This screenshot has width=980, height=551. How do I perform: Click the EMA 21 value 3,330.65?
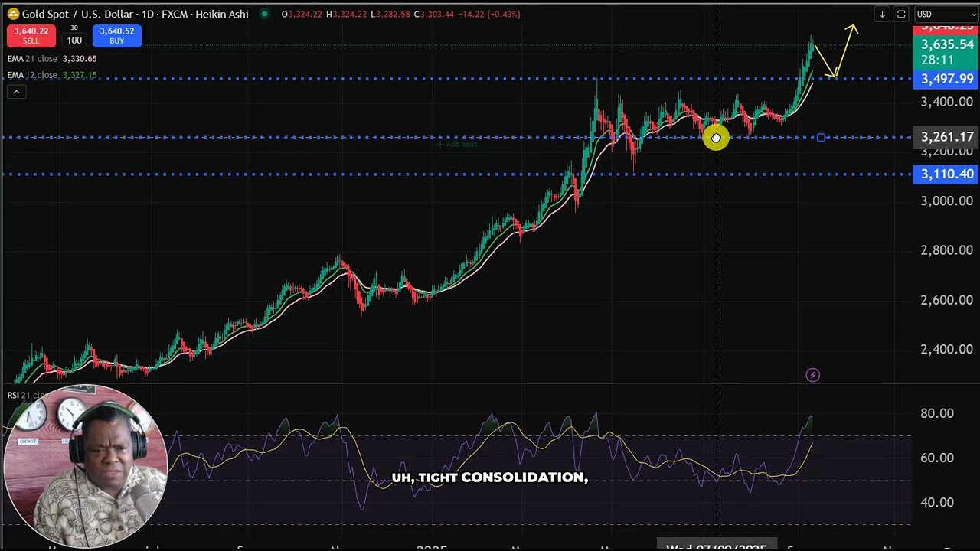pos(80,59)
